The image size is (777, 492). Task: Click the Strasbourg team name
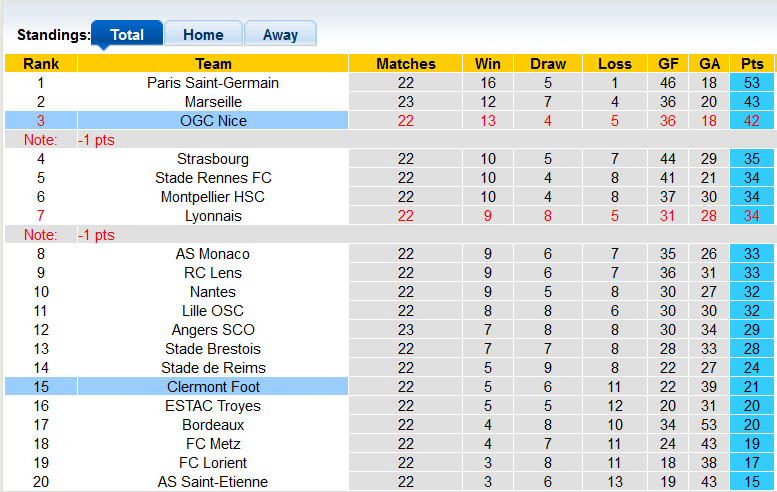(213, 159)
